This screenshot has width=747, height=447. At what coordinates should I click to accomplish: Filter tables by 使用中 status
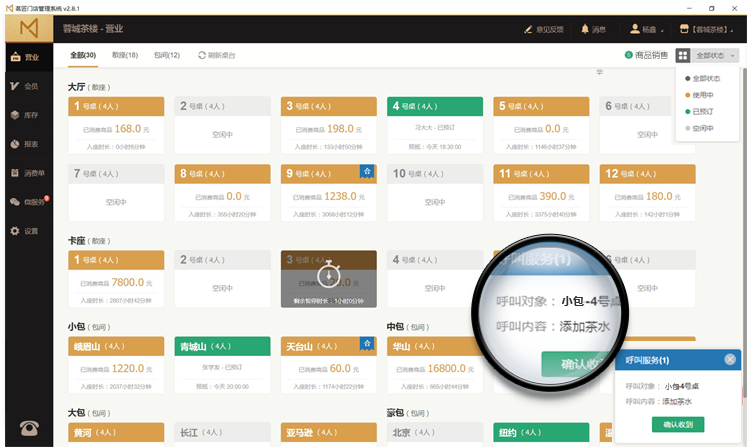699,95
